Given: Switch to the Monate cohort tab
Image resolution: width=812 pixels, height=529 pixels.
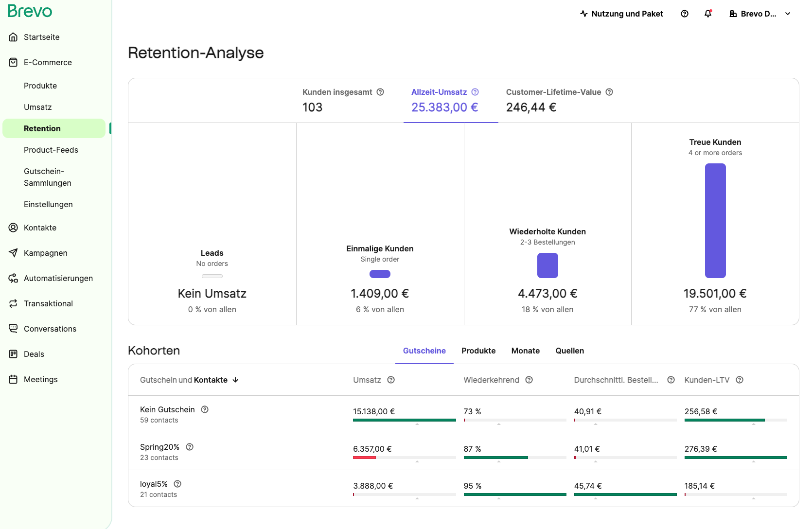Looking at the screenshot, I should point(526,351).
